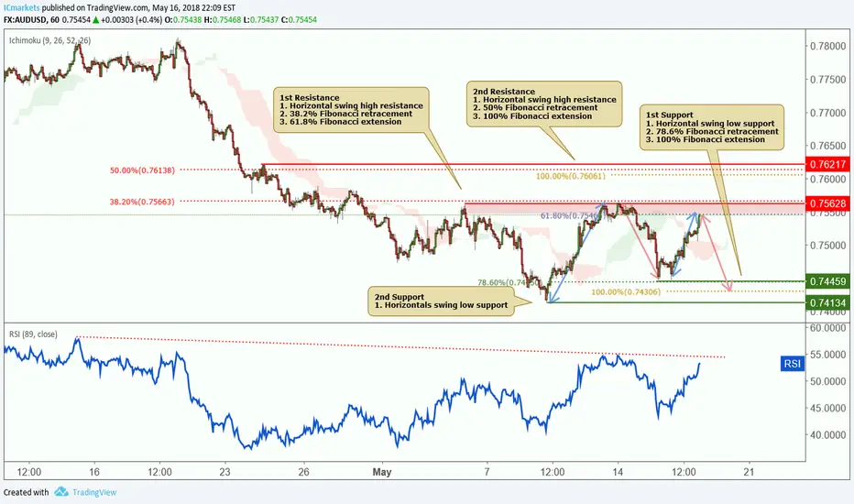
Task: Click the May date label on time axis
Action: tap(382, 472)
